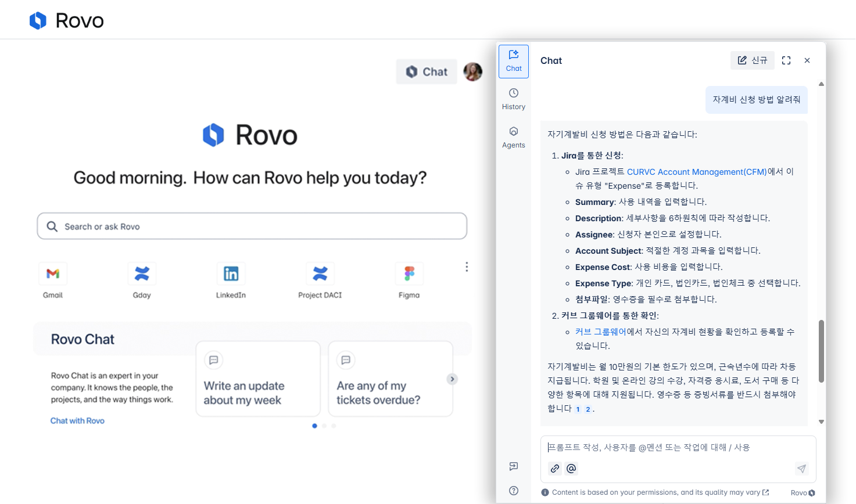Open the feedback icon in sidebar
856x504 pixels.
tap(514, 466)
